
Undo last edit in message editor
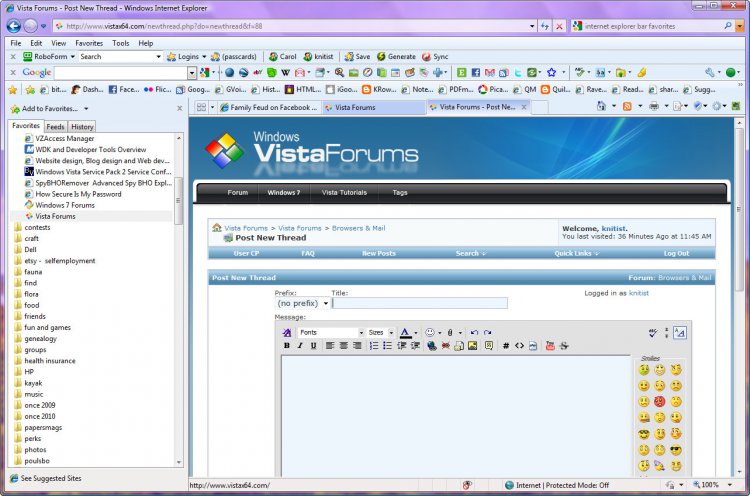click(474, 332)
